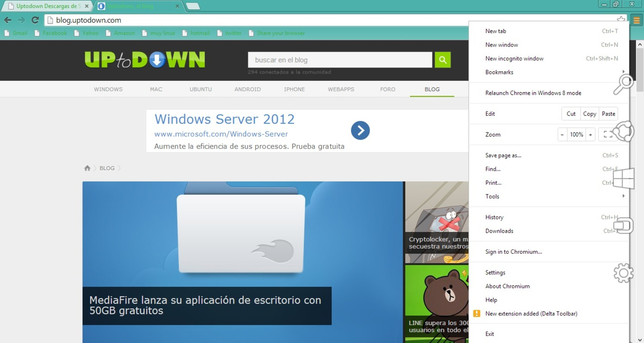
Task: Open the FORO section of the site
Action: (x=388, y=89)
